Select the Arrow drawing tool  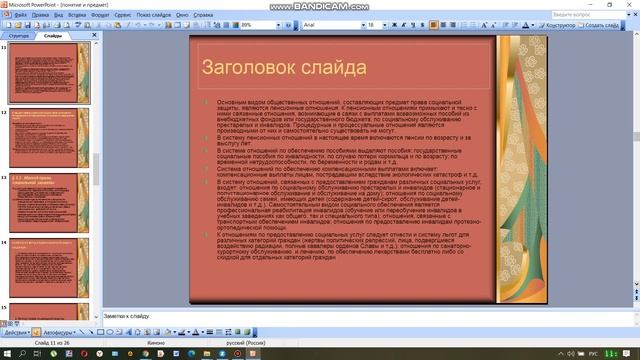91,332
